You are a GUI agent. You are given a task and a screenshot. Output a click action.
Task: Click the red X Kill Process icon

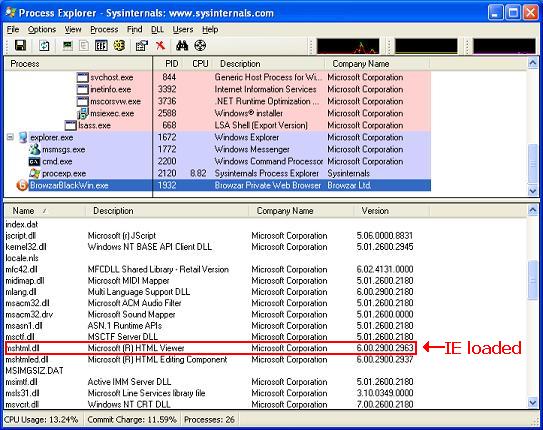pos(160,45)
